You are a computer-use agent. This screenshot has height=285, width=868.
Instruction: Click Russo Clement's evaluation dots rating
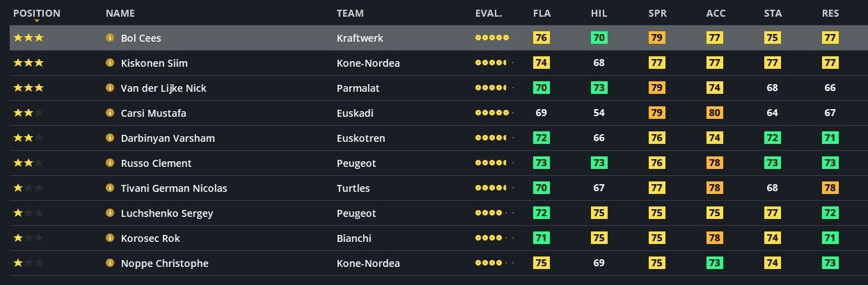[492, 163]
